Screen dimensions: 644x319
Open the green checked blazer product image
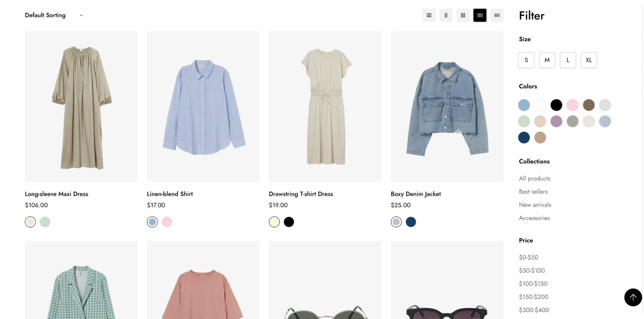[81, 280]
